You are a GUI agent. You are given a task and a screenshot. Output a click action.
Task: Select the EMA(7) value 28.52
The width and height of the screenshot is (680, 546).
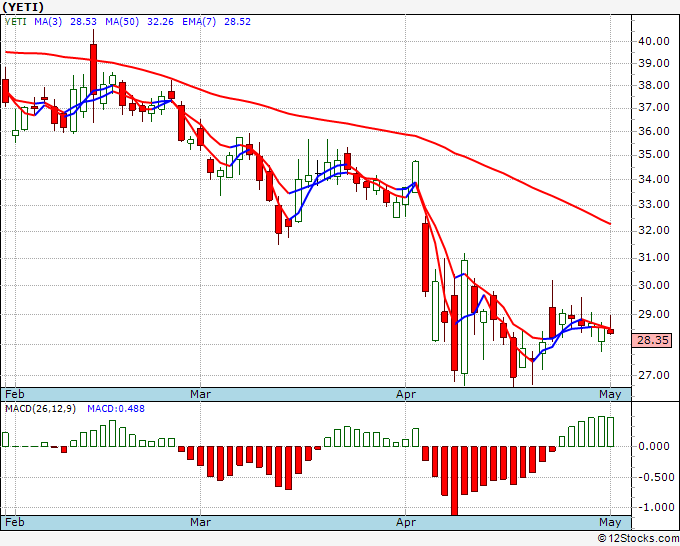(x=237, y=21)
